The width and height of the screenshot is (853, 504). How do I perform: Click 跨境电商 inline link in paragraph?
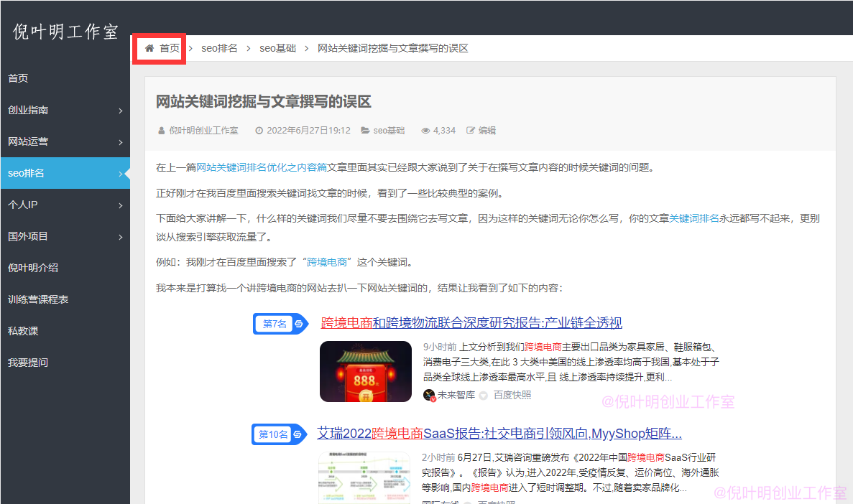tap(327, 262)
